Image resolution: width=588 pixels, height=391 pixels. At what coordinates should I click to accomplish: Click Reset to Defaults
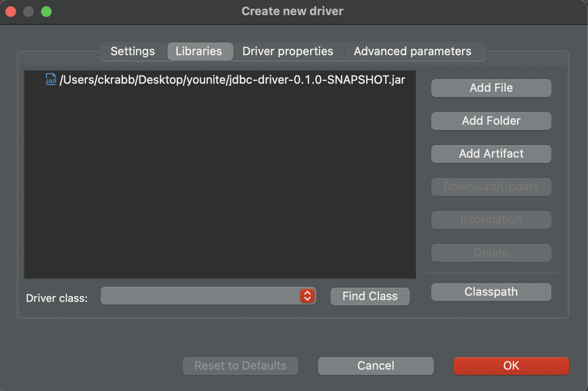[240, 366]
